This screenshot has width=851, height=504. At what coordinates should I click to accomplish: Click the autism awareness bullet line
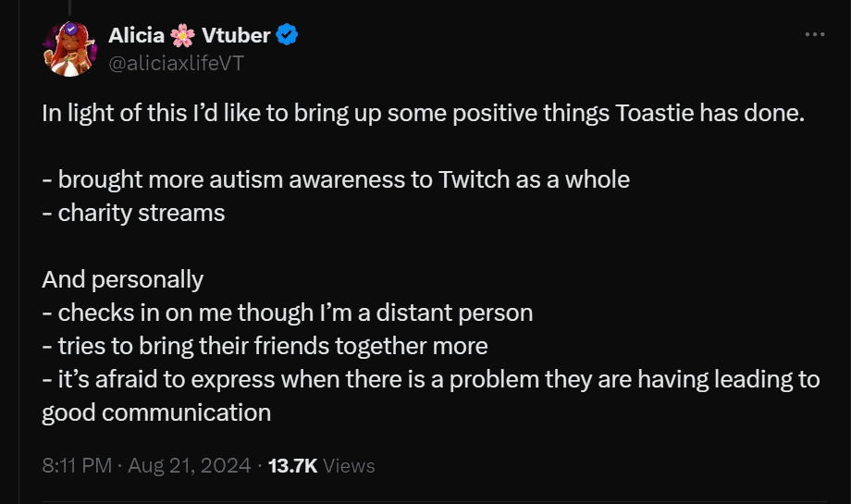tap(336, 179)
